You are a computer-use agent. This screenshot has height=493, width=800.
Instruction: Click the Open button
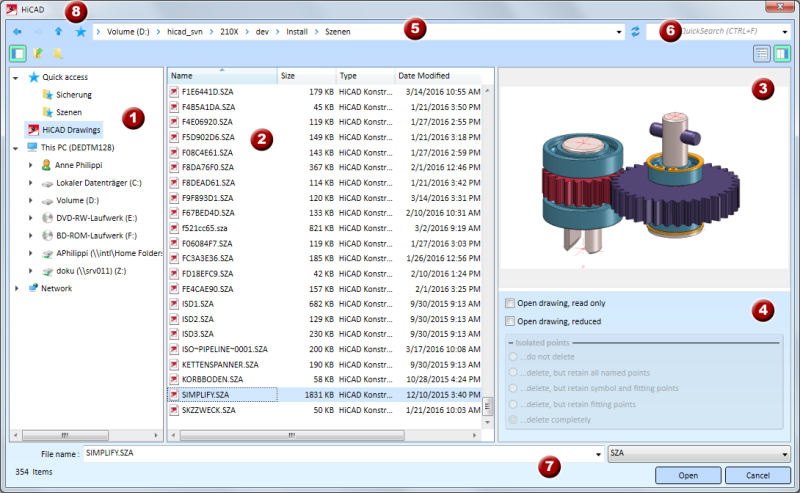point(688,475)
